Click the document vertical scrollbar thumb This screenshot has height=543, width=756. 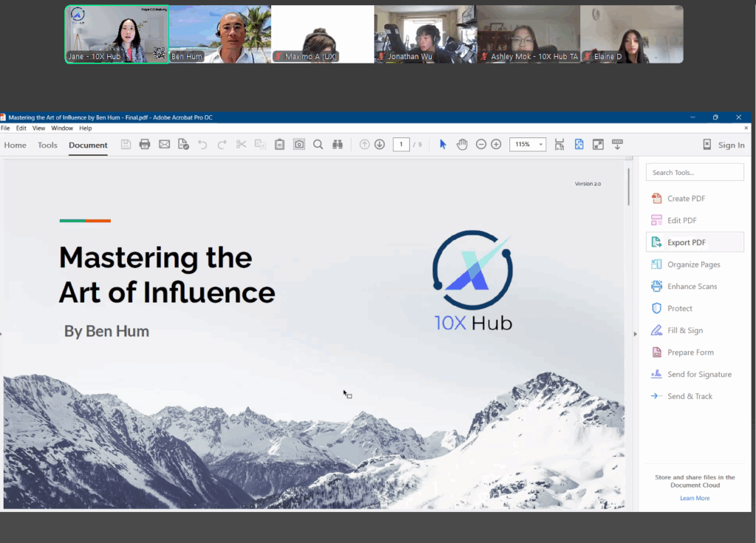pyautogui.click(x=628, y=187)
